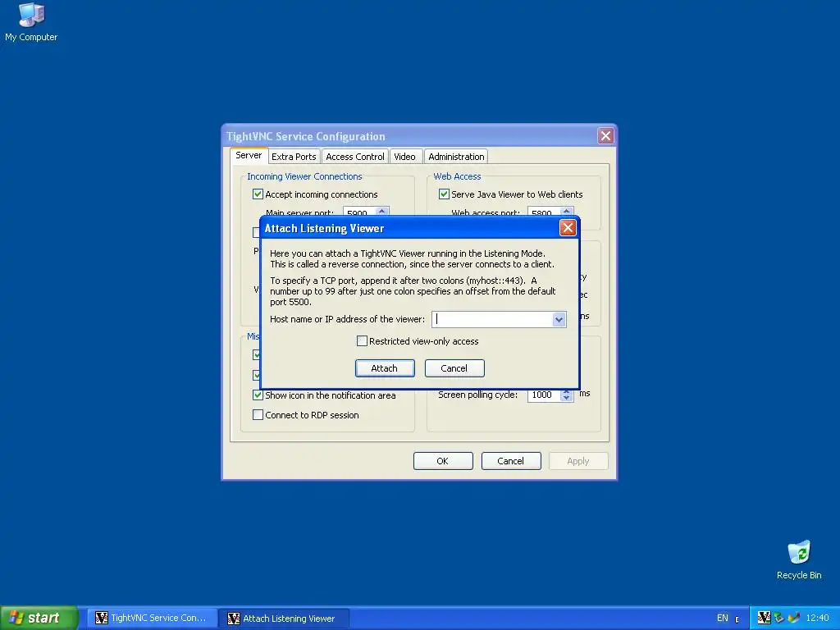The width and height of the screenshot is (840, 630).
Task: Close the TightVNC Service Configuration window
Action: 605,136
